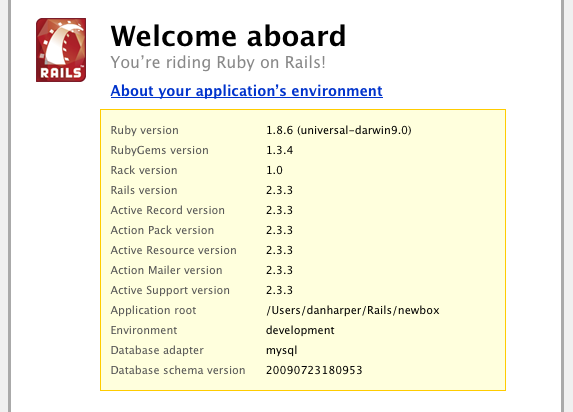
Task: Select the development environment value
Action: pos(300,330)
